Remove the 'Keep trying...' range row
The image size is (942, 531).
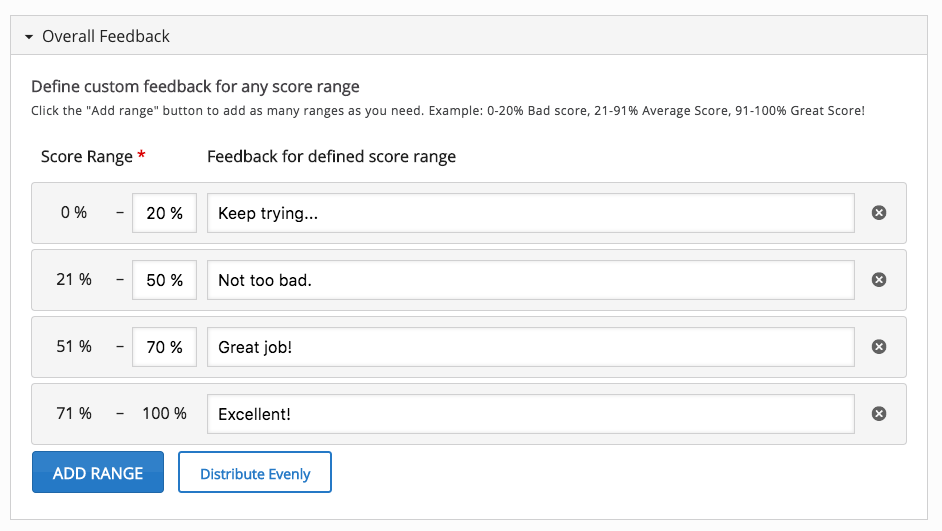pyautogui.click(x=879, y=213)
